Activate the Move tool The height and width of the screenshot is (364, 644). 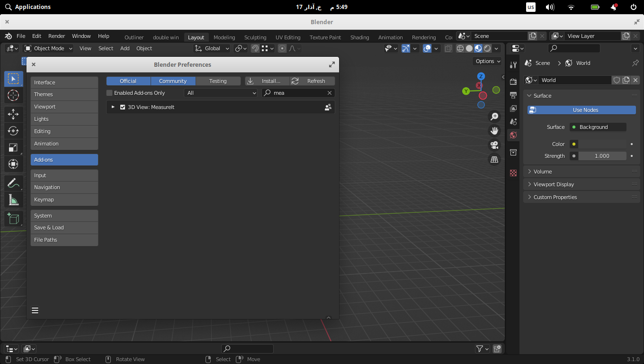pos(13,114)
